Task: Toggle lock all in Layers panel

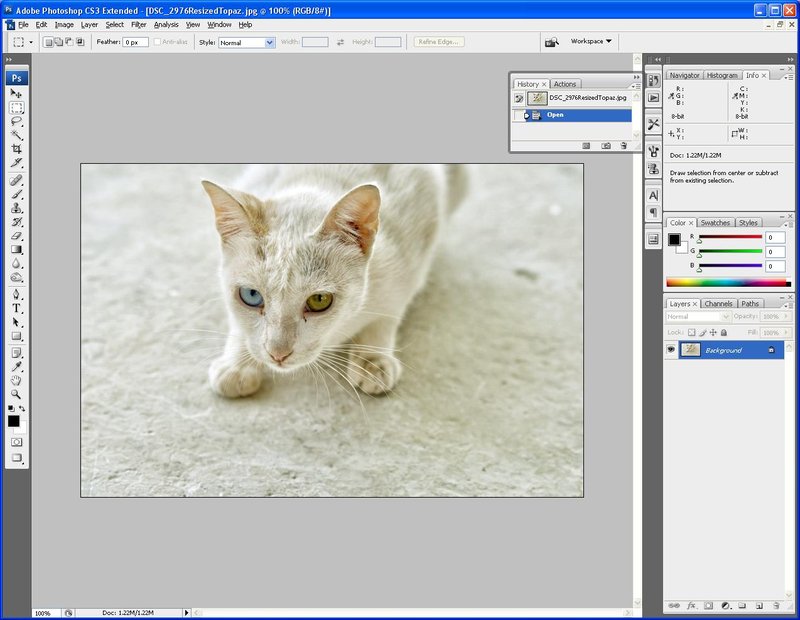Action: tap(723, 332)
